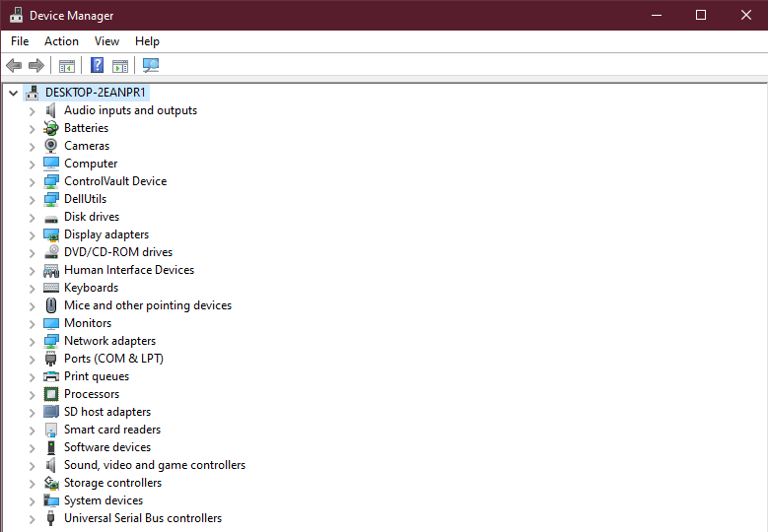Screen dimensions: 768x532
Task: Click the Keyboards icon
Action: pos(51,288)
